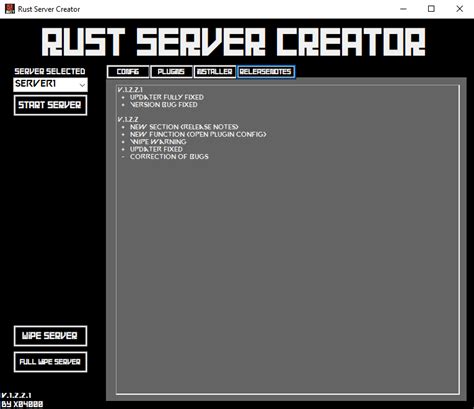
Task: Click 'New function (Open plugin config)' line
Action: (198, 134)
